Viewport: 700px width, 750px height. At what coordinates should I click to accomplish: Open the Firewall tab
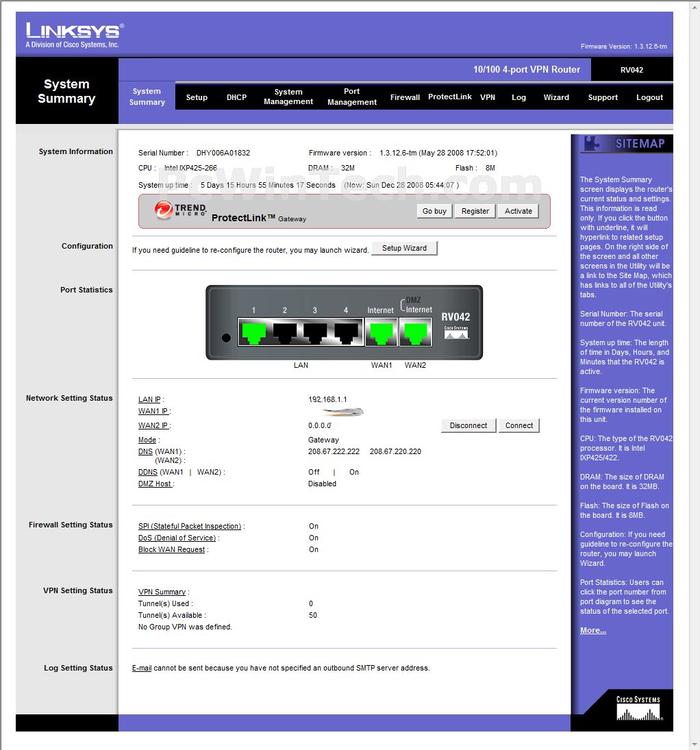click(405, 97)
